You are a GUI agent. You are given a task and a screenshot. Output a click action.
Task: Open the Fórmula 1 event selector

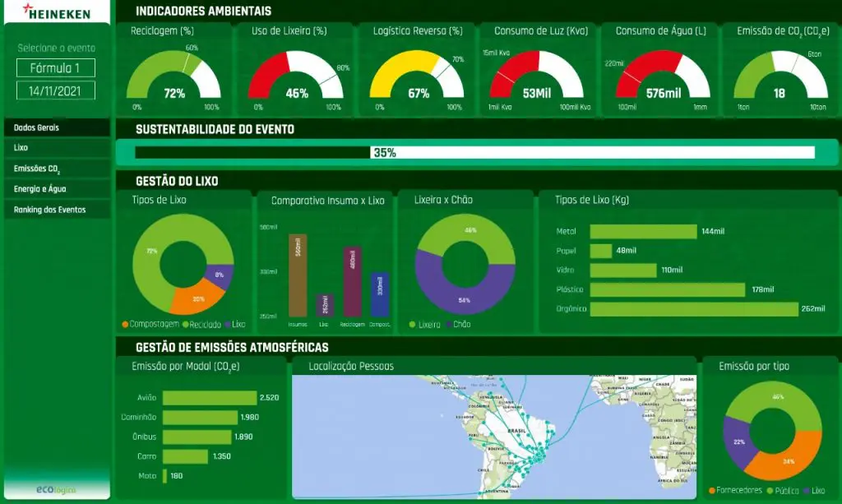(55, 68)
